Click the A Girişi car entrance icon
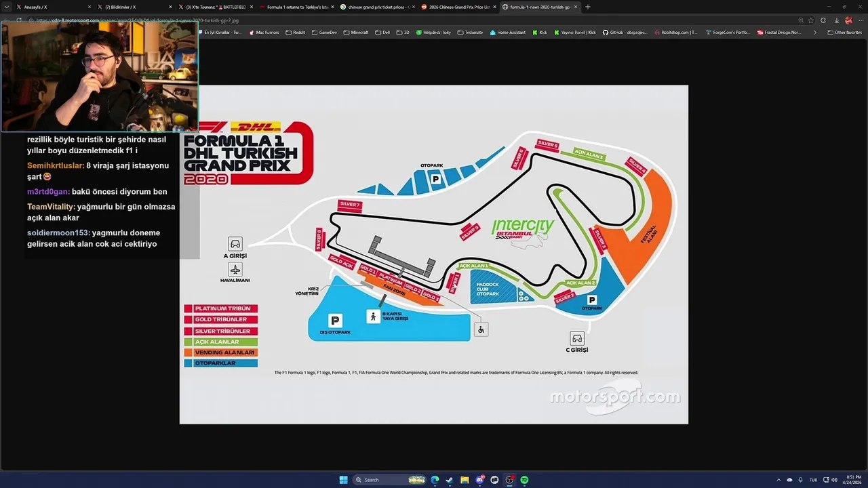This screenshot has width=868, height=488. point(235,243)
